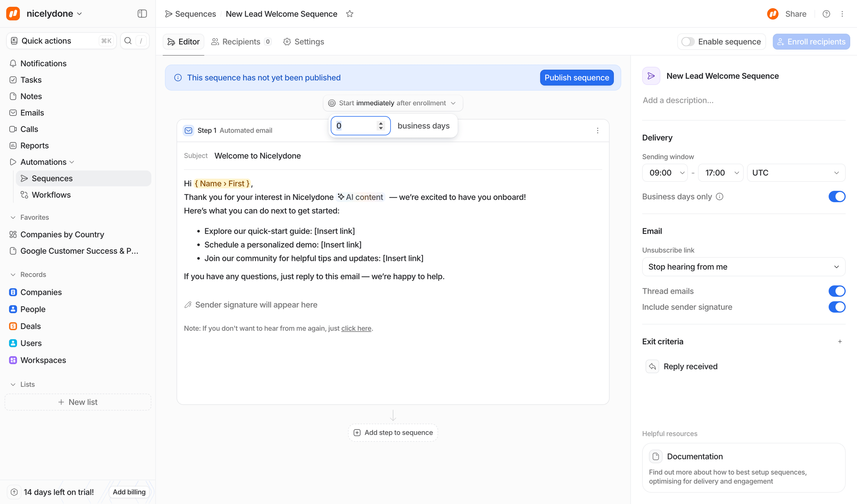Viewport: 857px width, 504px height.
Task: Switch to the Recipients tab
Action: (242, 42)
